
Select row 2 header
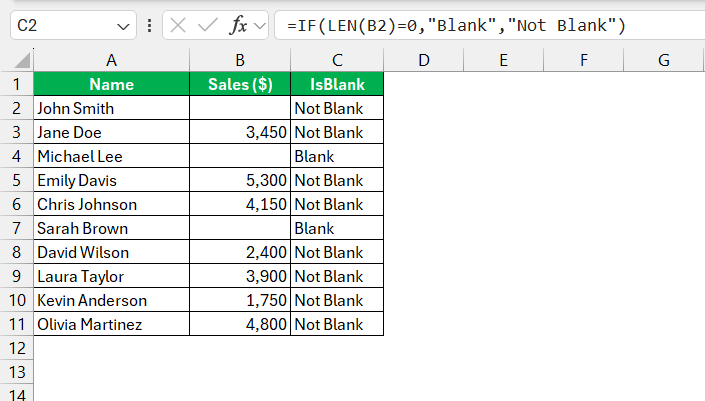[17, 108]
